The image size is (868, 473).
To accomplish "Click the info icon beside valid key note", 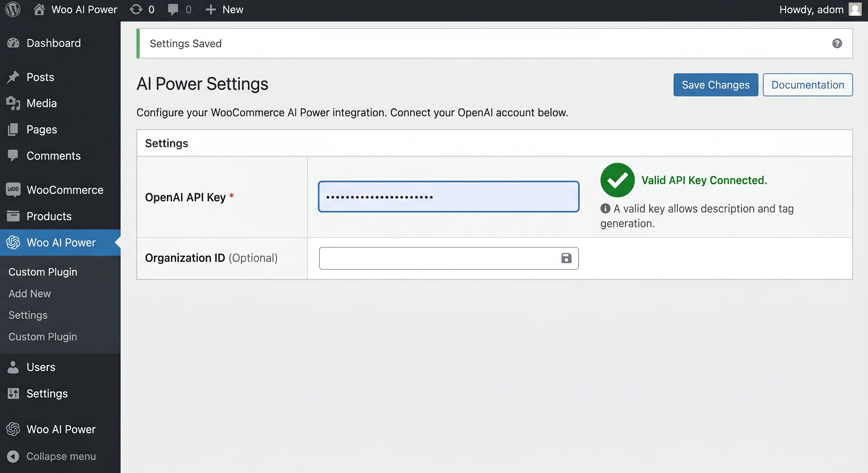I will pyautogui.click(x=605, y=208).
